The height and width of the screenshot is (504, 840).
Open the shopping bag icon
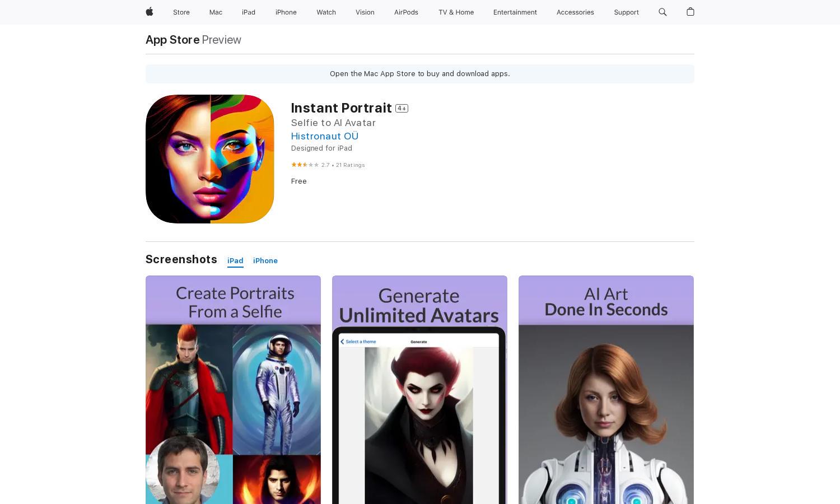point(690,12)
